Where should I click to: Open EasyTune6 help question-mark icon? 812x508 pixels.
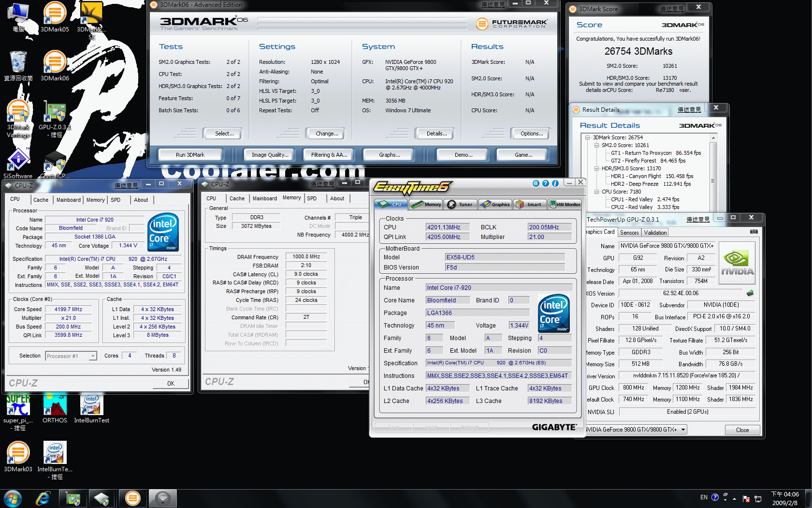545,183
